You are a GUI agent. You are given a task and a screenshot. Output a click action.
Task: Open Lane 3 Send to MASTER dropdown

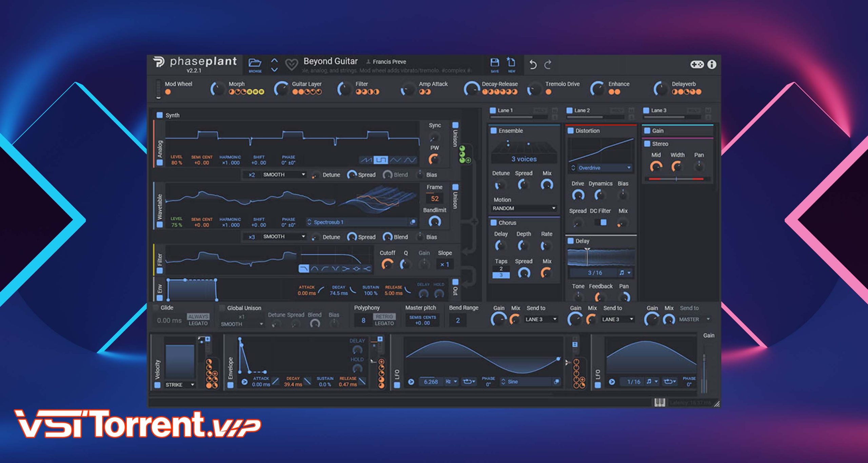pos(694,320)
